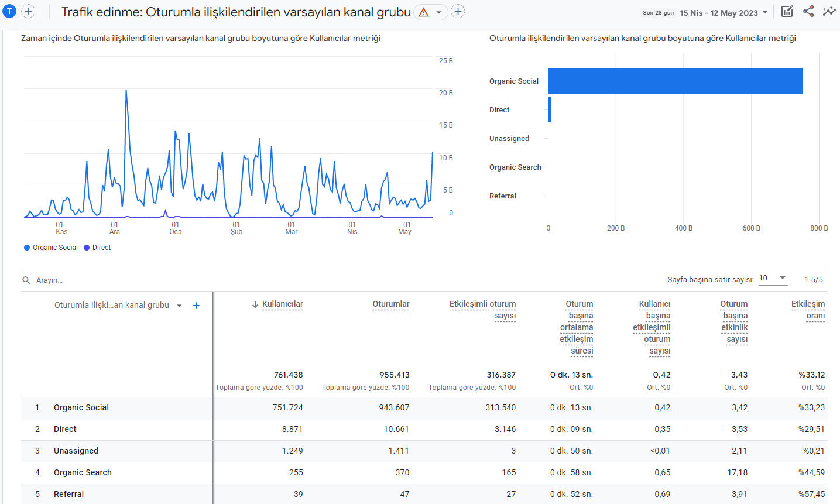Screen dimensions: 840x504
Task: Share this report via share icon
Action: tap(808, 11)
